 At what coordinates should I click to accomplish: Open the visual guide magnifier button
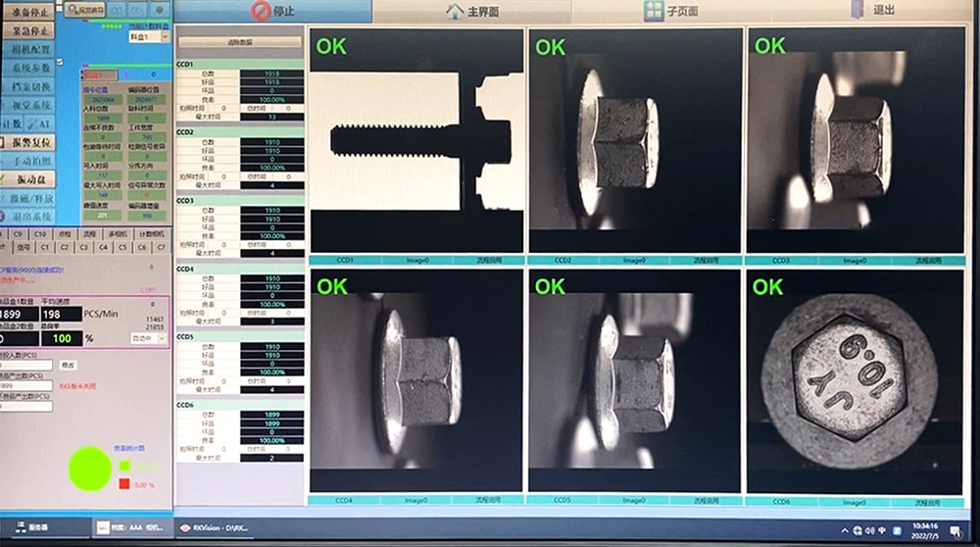[x=85, y=10]
